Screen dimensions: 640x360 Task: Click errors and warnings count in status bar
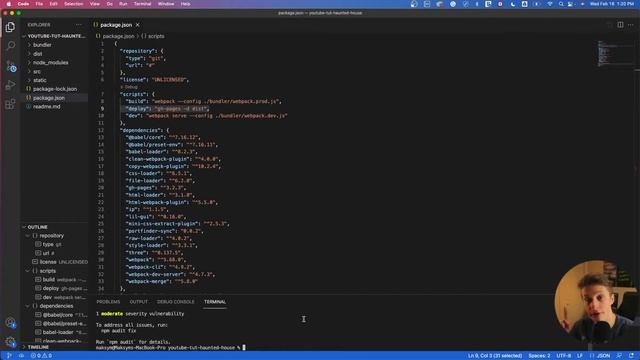tap(41, 356)
